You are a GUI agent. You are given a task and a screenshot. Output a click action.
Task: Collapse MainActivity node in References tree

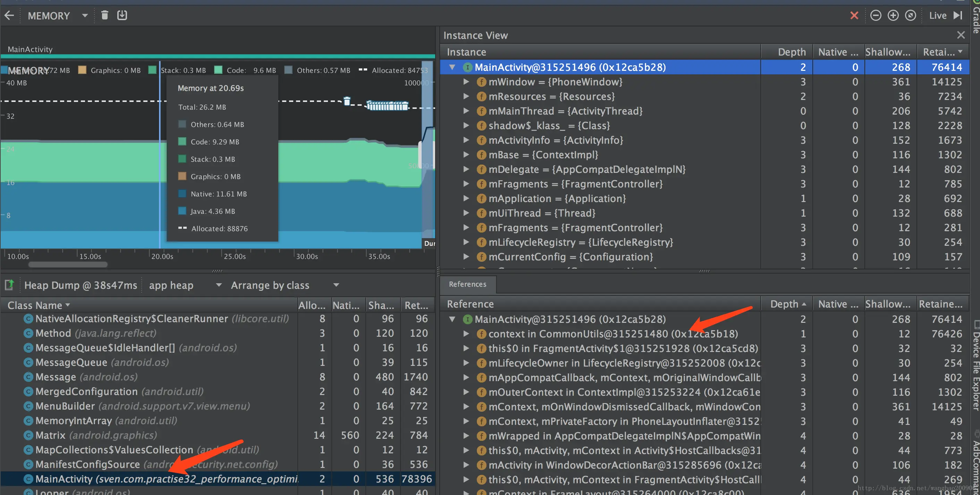(x=452, y=319)
